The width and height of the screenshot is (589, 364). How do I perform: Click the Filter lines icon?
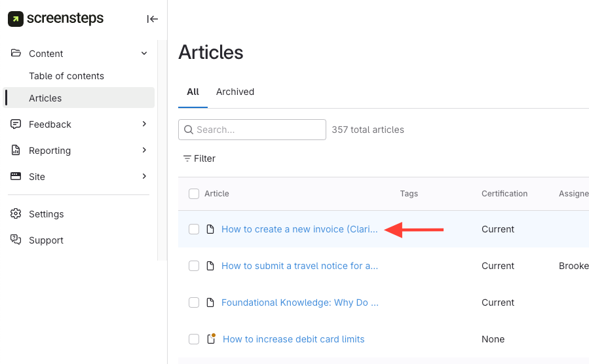click(x=187, y=158)
